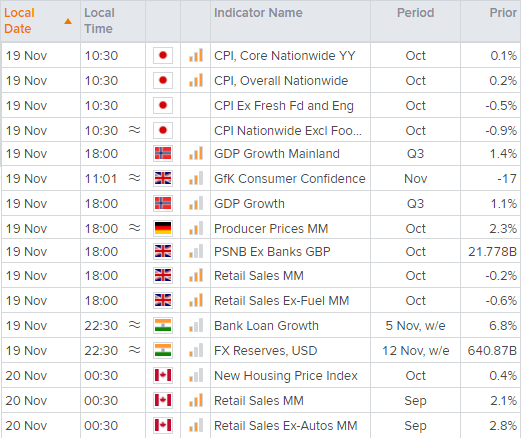Click the 2.8% prior value

coord(503,425)
